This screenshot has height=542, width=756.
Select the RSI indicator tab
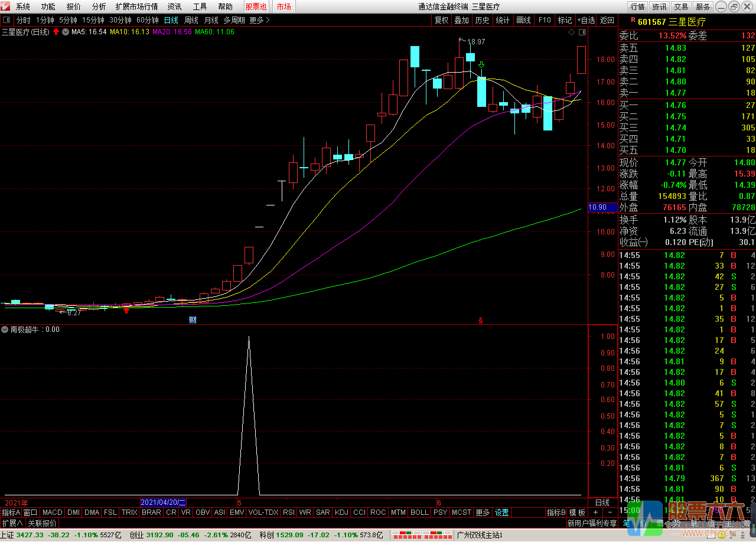(x=289, y=512)
